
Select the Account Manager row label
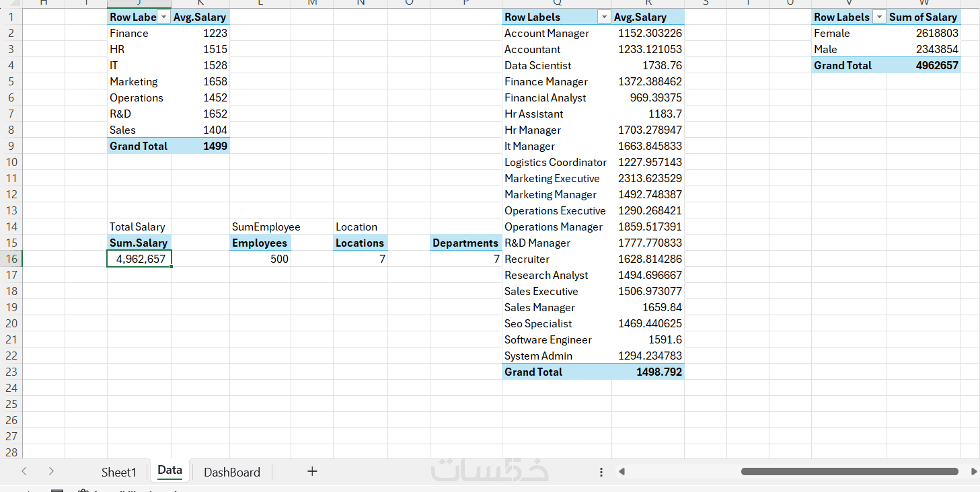click(x=557, y=33)
